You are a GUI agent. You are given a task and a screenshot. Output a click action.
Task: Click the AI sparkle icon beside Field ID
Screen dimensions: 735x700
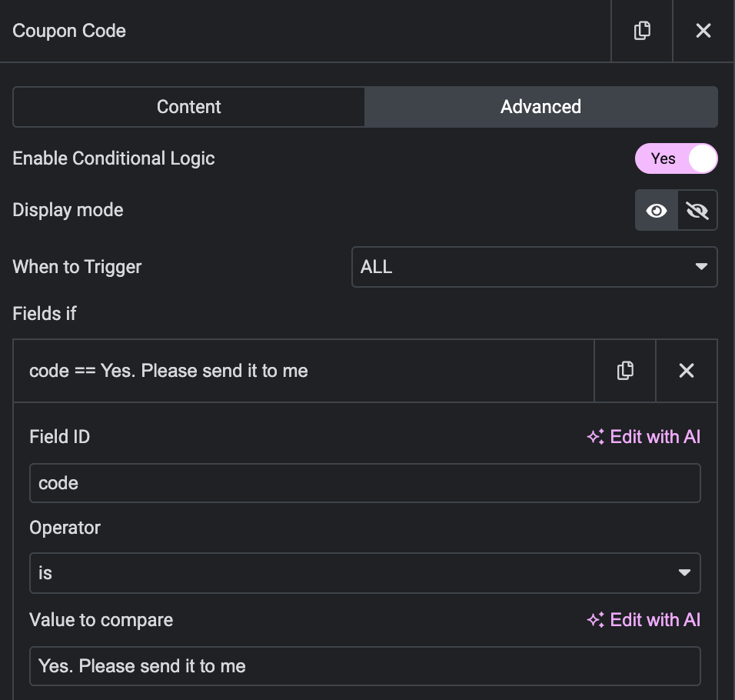pyautogui.click(x=595, y=437)
